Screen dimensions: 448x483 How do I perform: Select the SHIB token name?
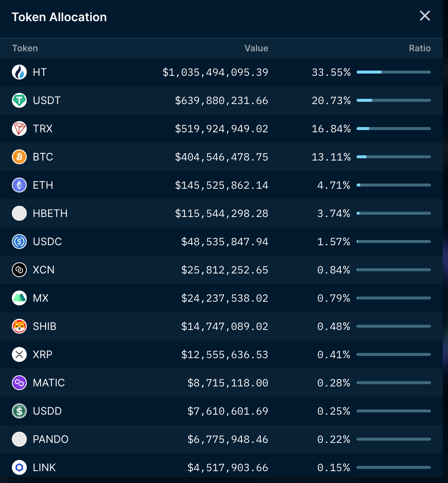click(x=45, y=326)
